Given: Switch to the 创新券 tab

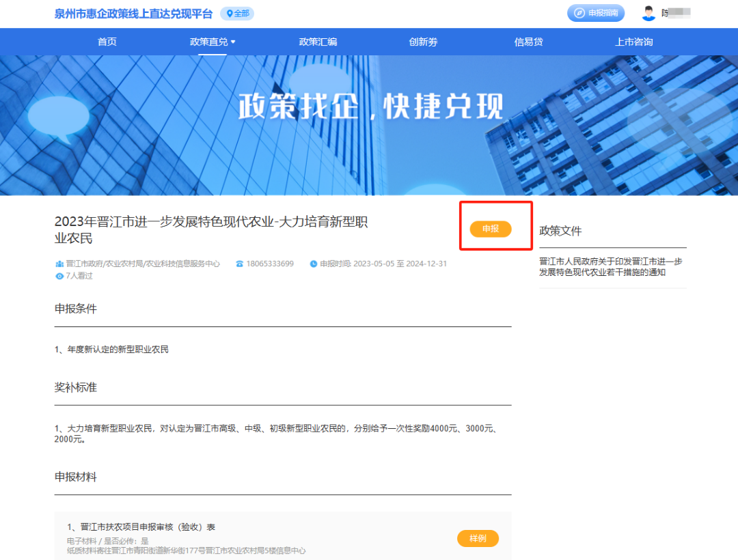Looking at the screenshot, I should click(x=423, y=42).
